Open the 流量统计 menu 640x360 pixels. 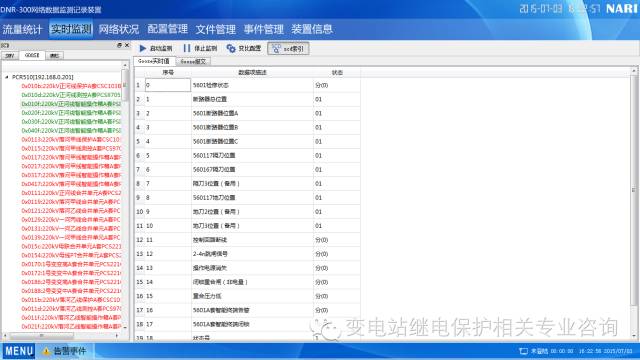point(22,29)
